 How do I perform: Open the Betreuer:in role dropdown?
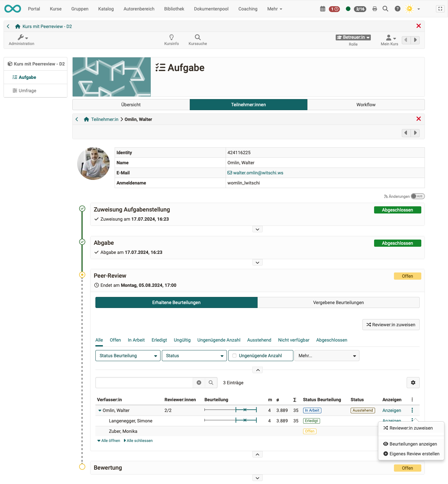tap(353, 37)
